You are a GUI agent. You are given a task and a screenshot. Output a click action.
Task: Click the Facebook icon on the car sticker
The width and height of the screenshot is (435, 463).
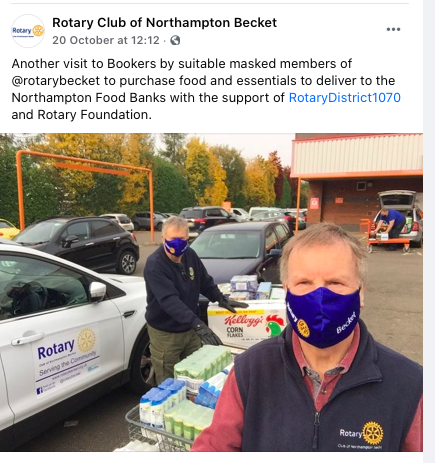(x=39, y=390)
